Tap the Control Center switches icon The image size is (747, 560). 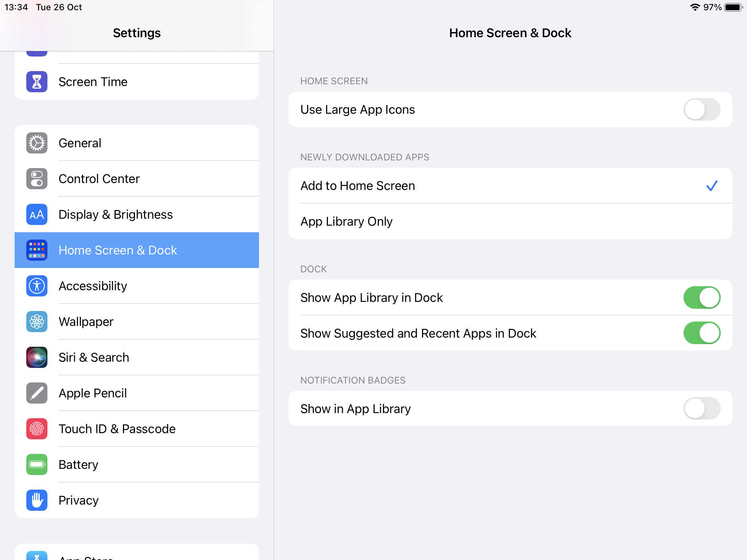[37, 179]
